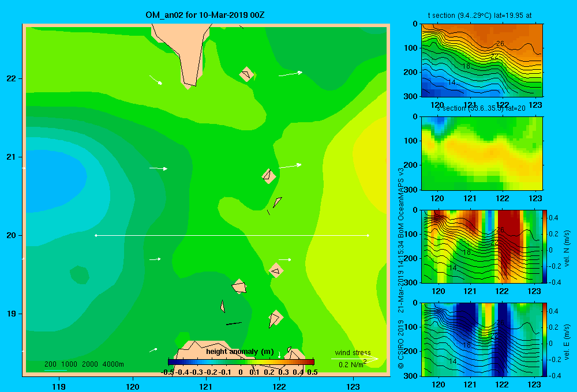577x392 pixels.
Task: Click the vel. N color scale bar
Action: coord(545,246)
